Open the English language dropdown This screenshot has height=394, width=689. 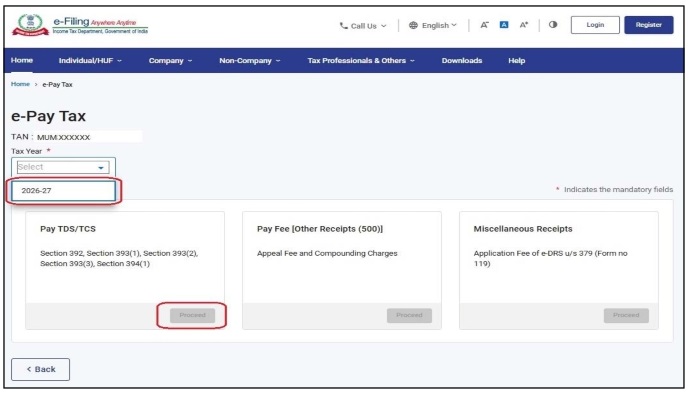point(433,25)
